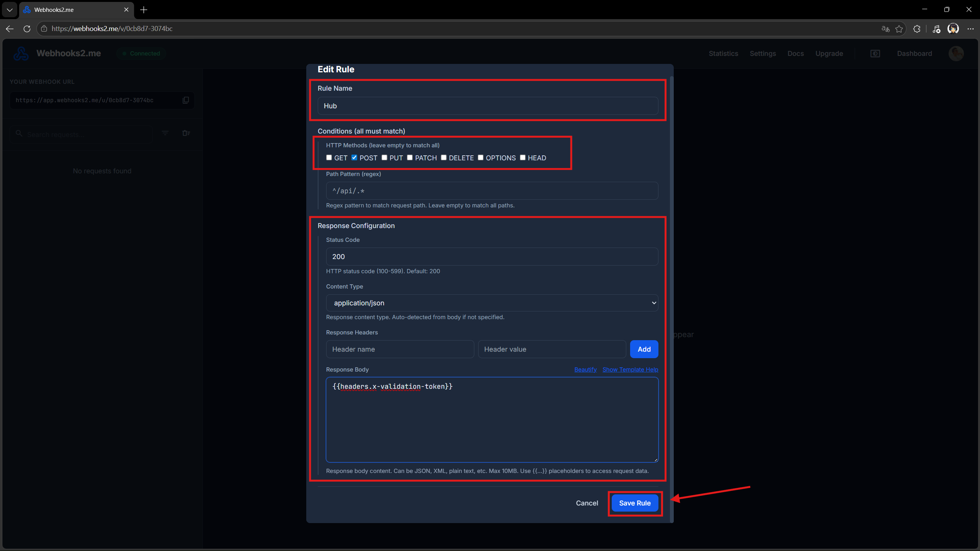Open the tab search chevron

(x=10, y=10)
